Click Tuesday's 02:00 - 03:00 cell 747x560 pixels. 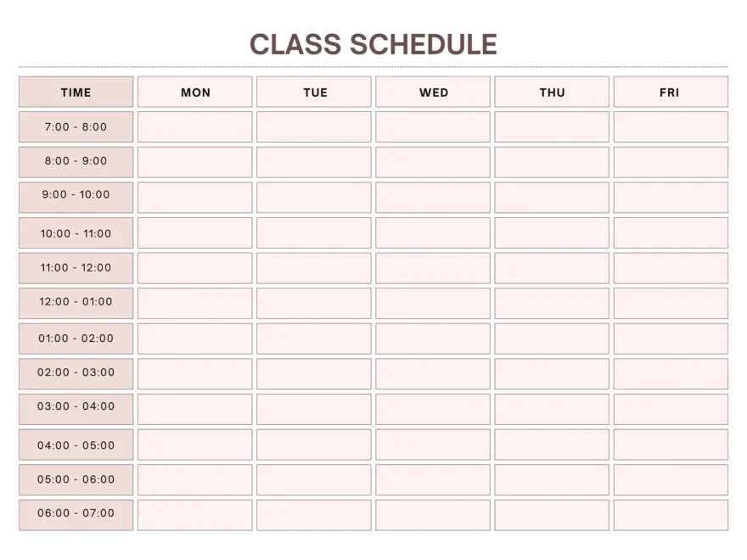pos(314,373)
